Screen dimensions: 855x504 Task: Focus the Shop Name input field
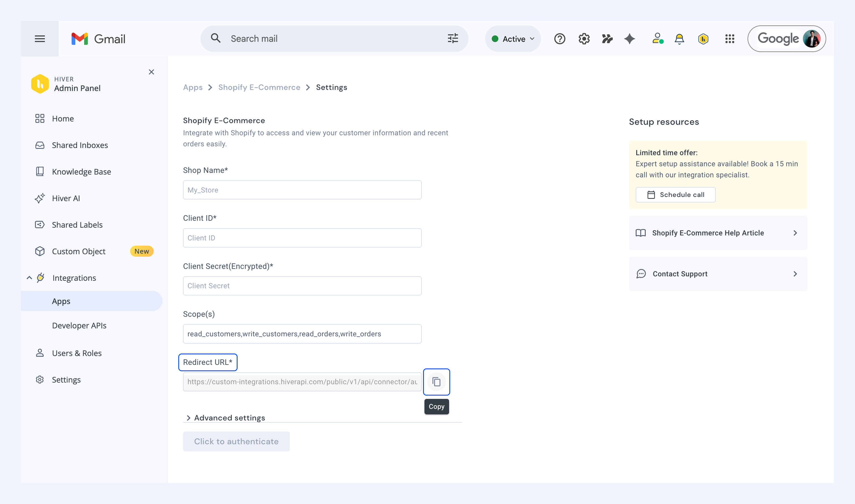[302, 190]
